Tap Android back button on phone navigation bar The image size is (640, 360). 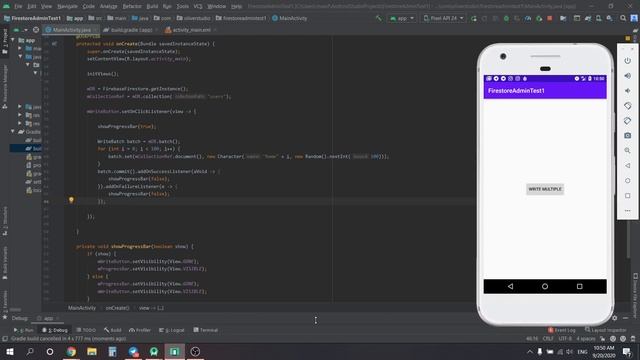click(x=510, y=287)
